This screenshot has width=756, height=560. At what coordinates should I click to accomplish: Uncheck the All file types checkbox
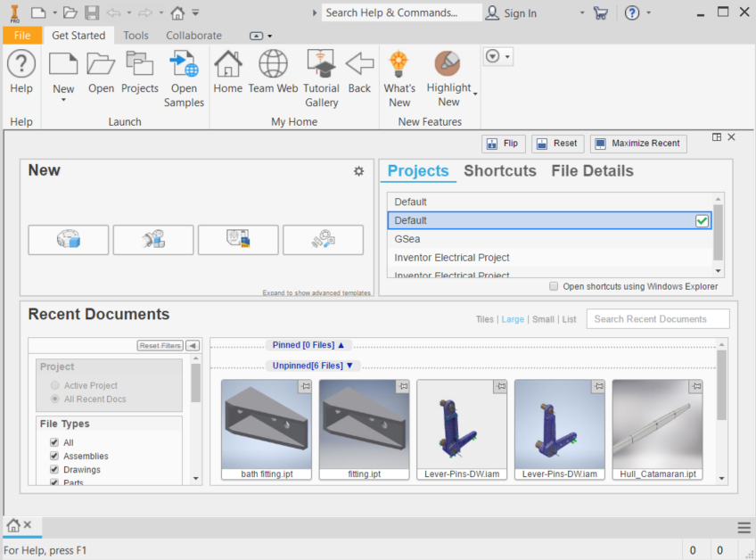pos(54,442)
